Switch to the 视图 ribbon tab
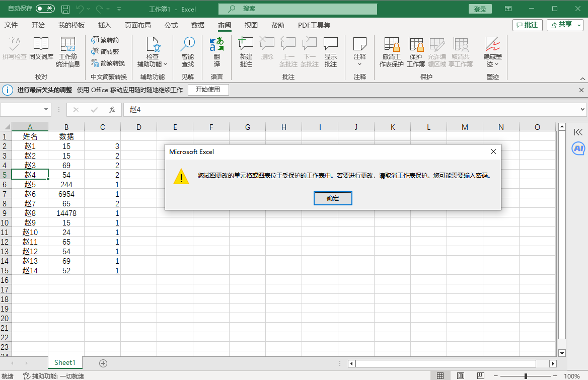This screenshot has width=588, height=380. (251, 25)
